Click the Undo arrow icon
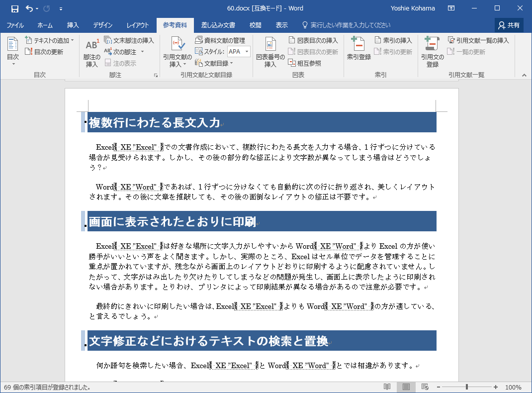The height and width of the screenshot is (393, 532). click(x=29, y=8)
